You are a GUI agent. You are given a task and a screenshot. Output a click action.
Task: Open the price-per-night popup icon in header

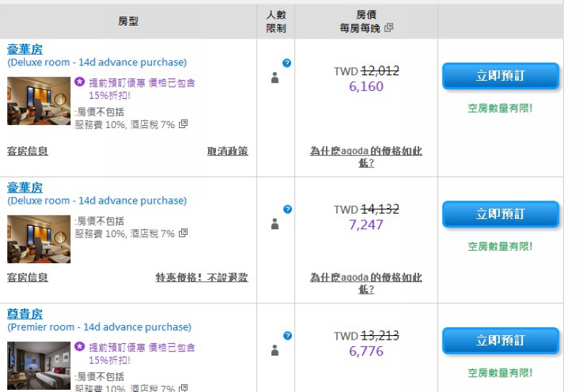pyautogui.click(x=388, y=28)
